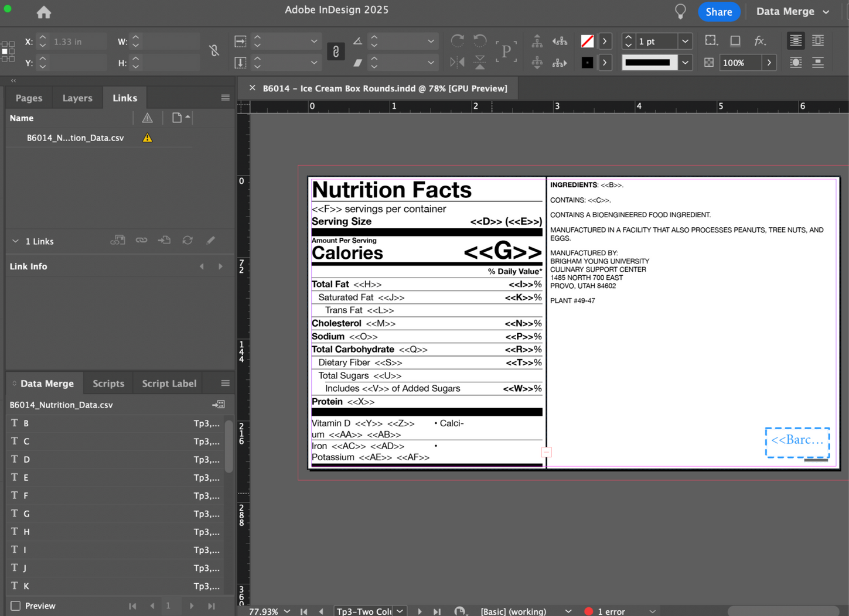This screenshot has height=616, width=849.
Task: Click Link Info previous arrow
Action: pos(202,266)
